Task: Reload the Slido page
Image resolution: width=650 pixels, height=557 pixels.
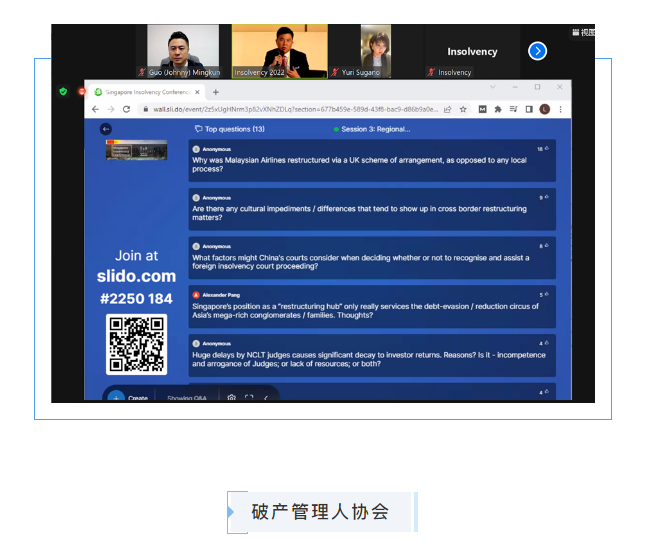Action: click(x=126, y=109)
